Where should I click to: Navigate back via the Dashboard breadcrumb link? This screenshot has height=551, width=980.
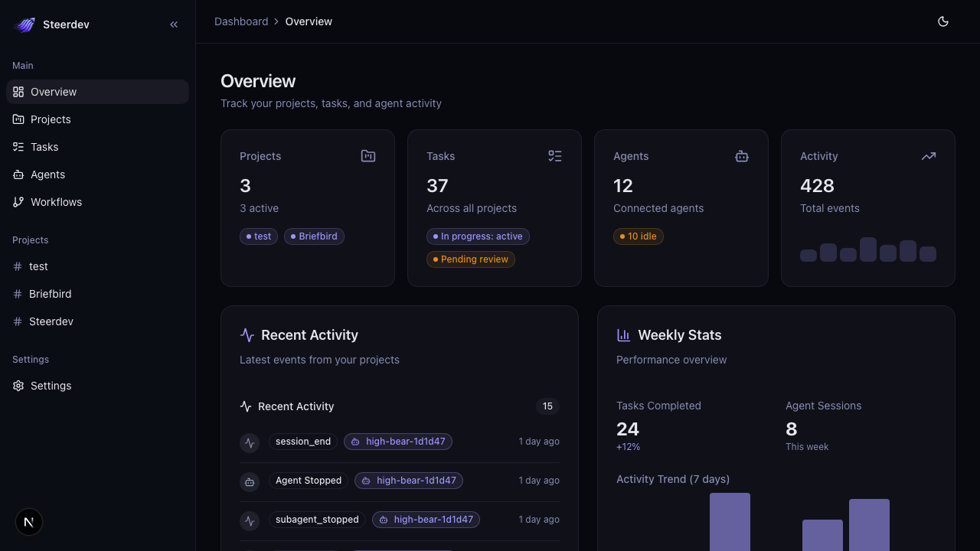click(x=241, y=21)
